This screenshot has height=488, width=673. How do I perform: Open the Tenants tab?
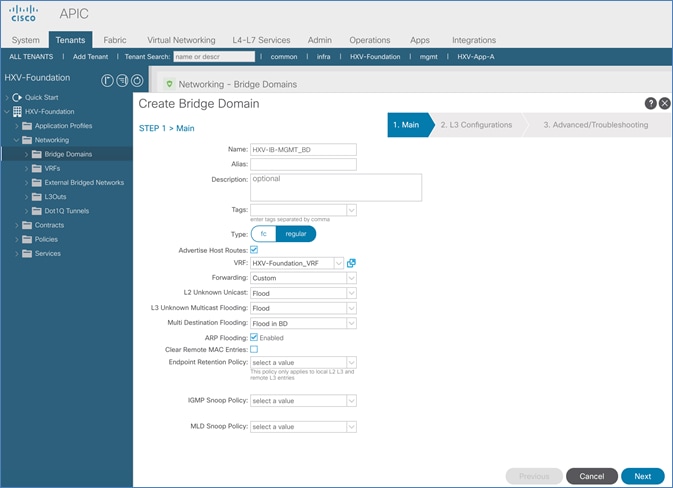click(70, 40)
